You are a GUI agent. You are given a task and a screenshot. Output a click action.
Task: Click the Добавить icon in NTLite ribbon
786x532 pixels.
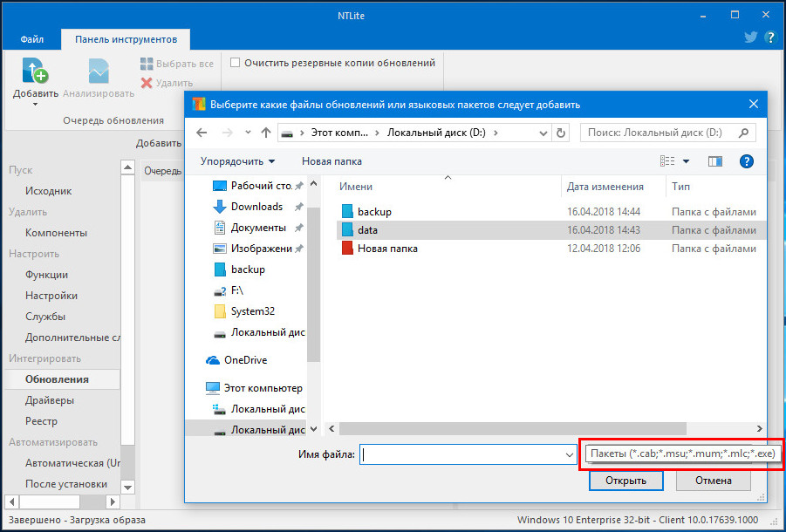pos(35,71)
